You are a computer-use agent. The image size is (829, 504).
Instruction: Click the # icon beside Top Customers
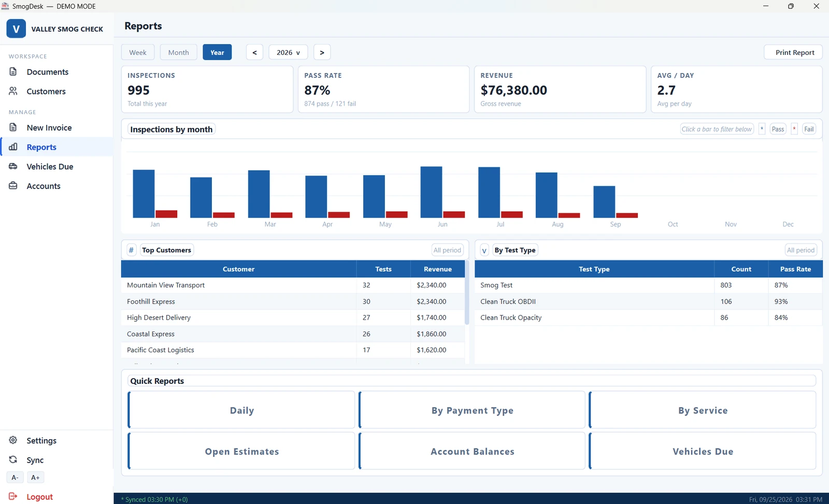pyautogui.click(x=132, y=250)
